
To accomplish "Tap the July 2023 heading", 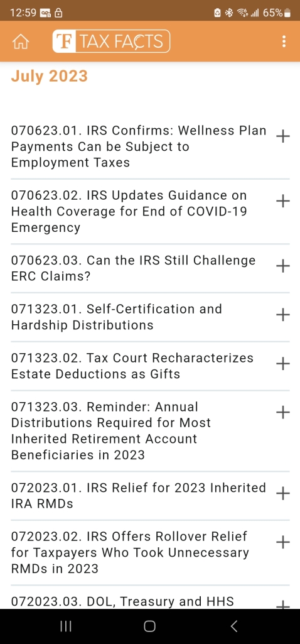I will click(49, 77).
